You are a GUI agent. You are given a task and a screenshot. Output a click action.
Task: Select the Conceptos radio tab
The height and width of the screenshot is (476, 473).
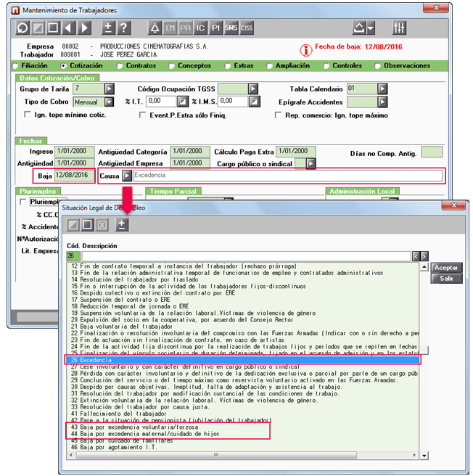point(171,66)
